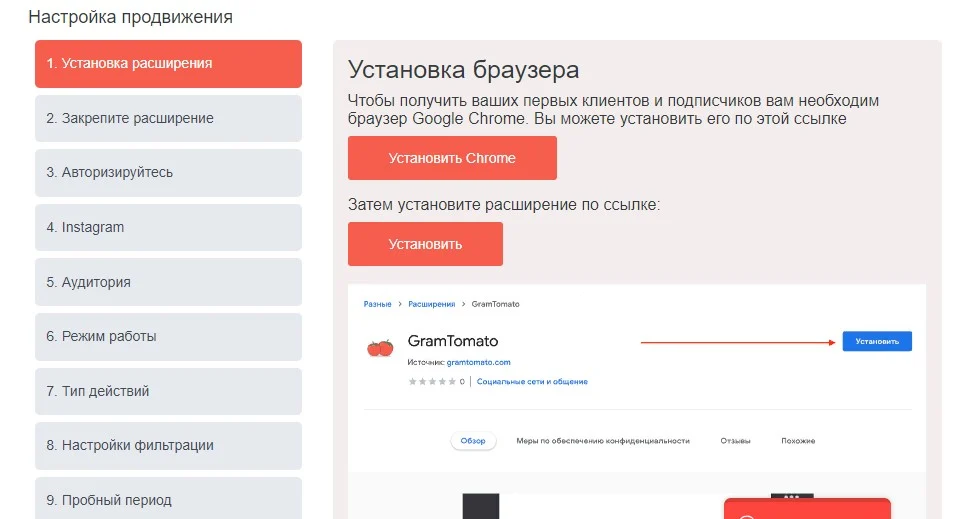
Task: Open the gramtomato.com source link
Action: click(478, 362)
